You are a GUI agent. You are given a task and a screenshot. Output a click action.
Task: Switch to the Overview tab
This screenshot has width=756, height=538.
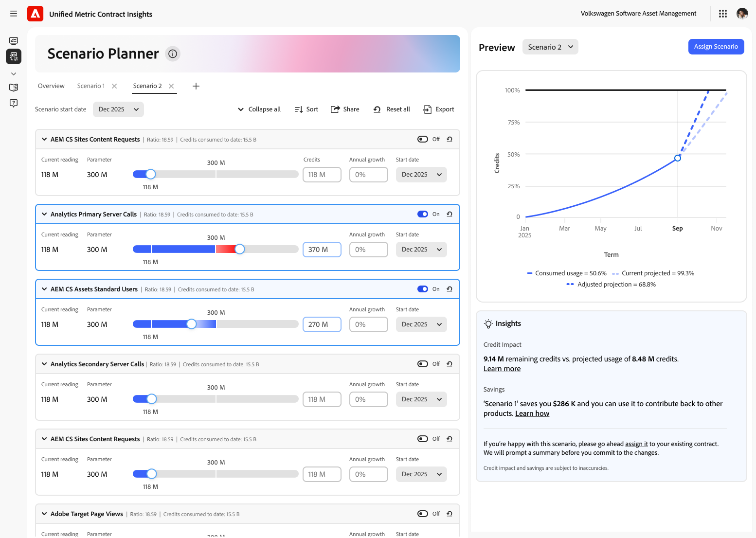pos(51,86)
